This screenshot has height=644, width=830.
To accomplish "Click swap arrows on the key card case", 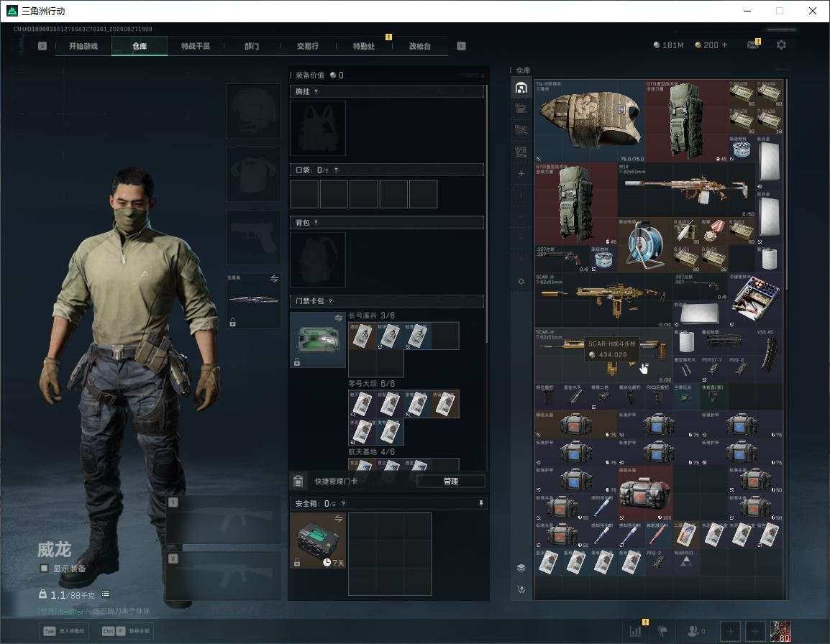I will tap(338, 318).
